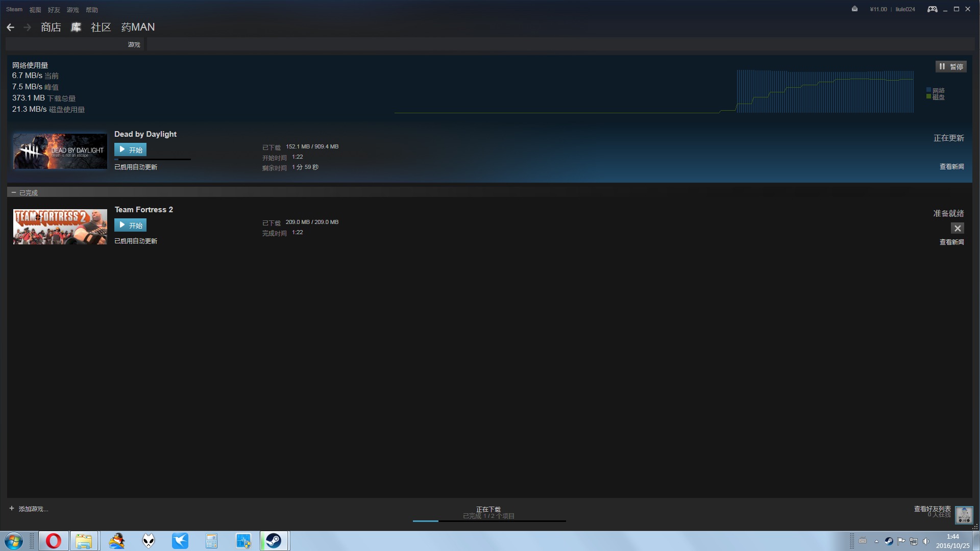Open the alien-head app in taskbar
This screenshot has height=551, width=980.
point(149,541)
